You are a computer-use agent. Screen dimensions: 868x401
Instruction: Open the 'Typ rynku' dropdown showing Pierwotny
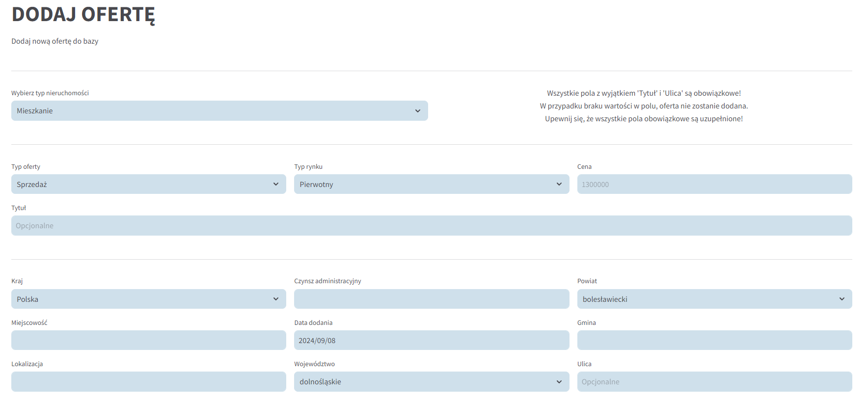[x=432, y=184]
